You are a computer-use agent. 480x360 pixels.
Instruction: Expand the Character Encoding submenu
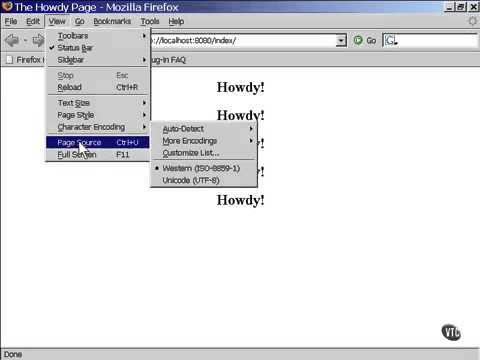(97, 127)
